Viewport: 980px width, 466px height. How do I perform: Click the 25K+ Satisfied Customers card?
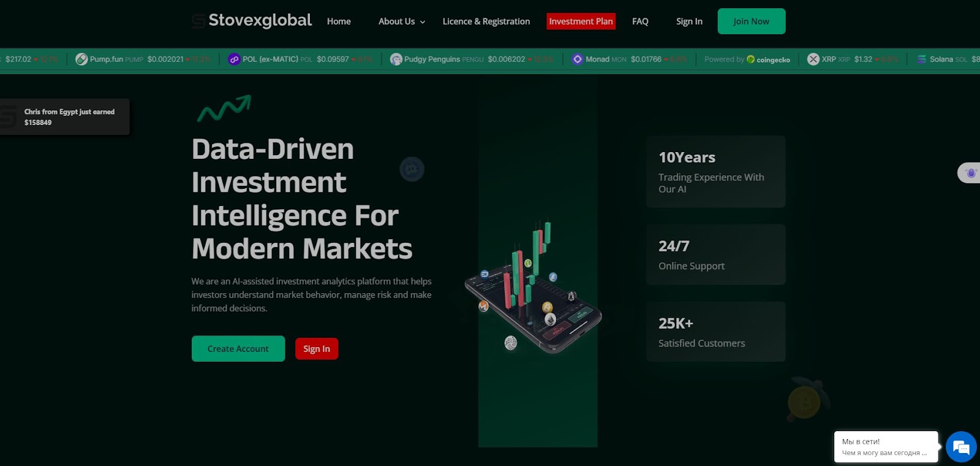tap(715, 332)
